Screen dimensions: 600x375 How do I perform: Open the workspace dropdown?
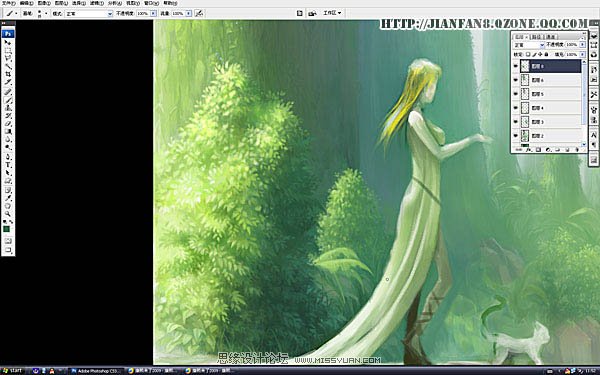[x=333, y=13]
